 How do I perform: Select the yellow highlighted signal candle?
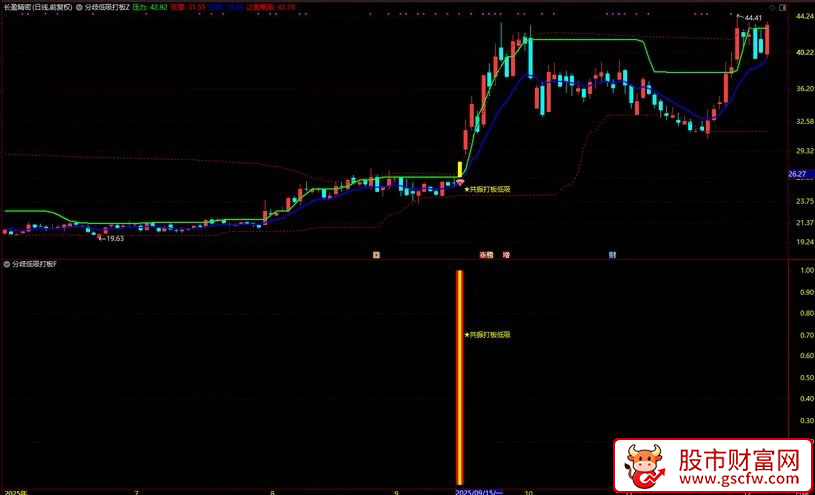460,170
